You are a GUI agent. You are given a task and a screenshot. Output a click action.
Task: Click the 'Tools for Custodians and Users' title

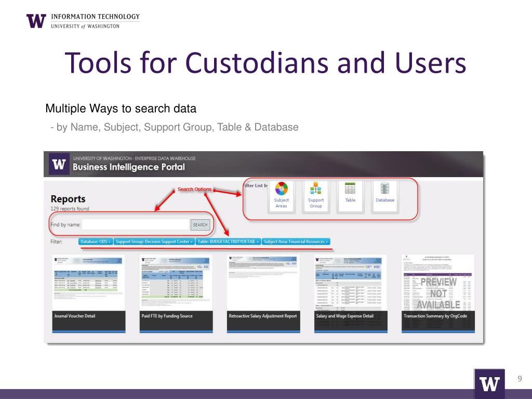coord(265,63)
